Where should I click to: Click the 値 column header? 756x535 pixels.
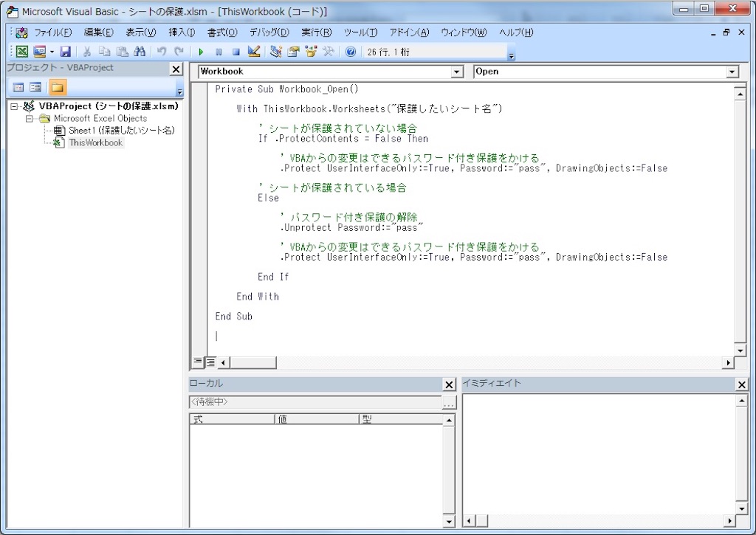316,419
